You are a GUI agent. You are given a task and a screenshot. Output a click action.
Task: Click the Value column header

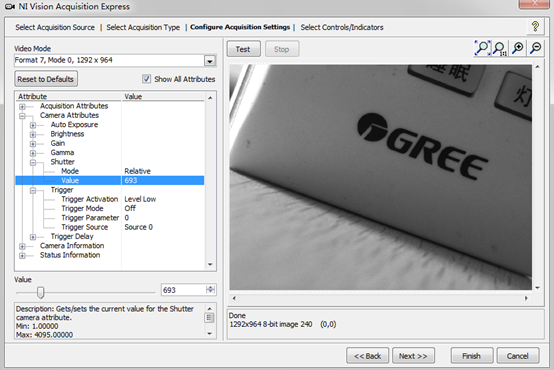point(163,96)
